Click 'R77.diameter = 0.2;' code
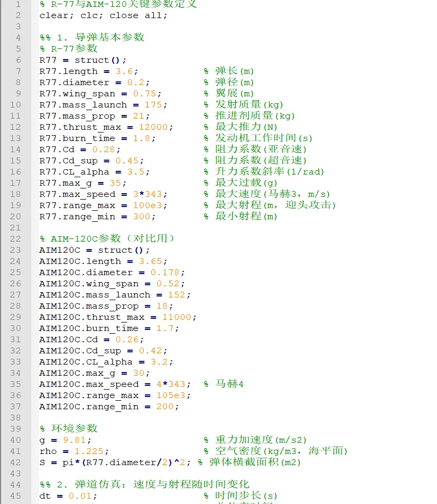This screenshot has width=437, height=504. point(95,82)
